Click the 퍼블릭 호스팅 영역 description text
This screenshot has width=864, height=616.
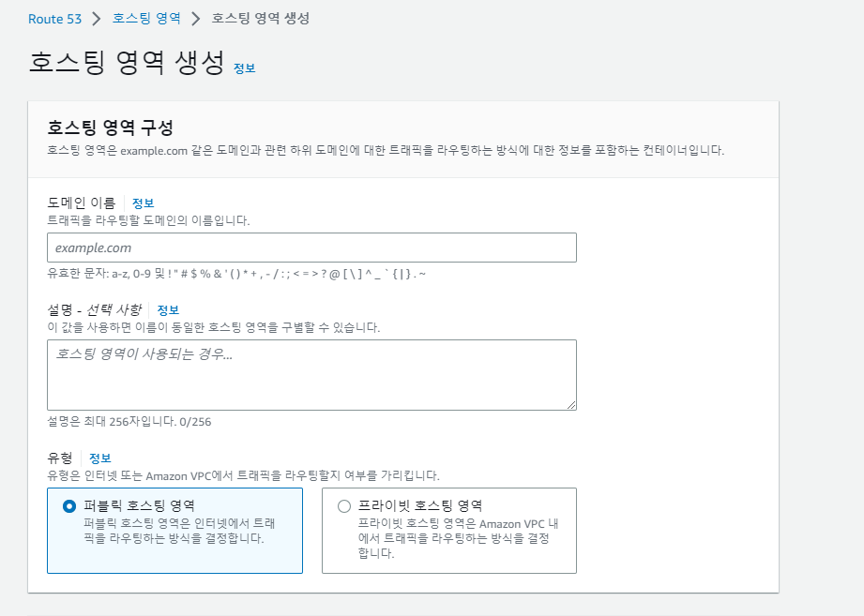tap(179, 531)
